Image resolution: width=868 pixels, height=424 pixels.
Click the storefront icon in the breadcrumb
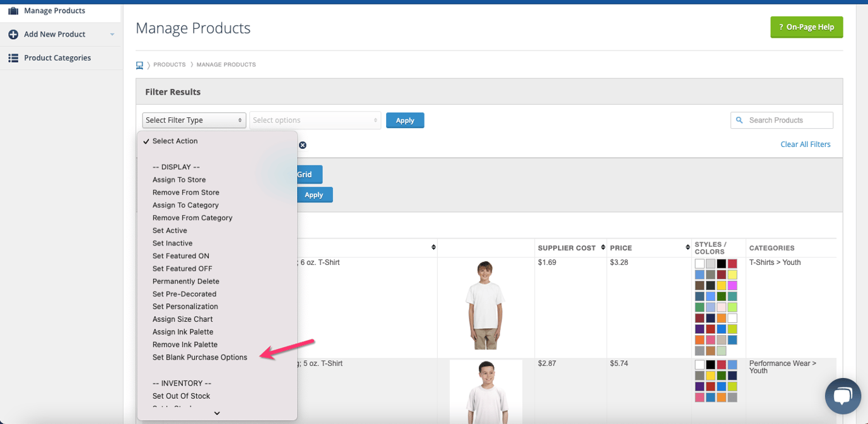pos(139,64)
